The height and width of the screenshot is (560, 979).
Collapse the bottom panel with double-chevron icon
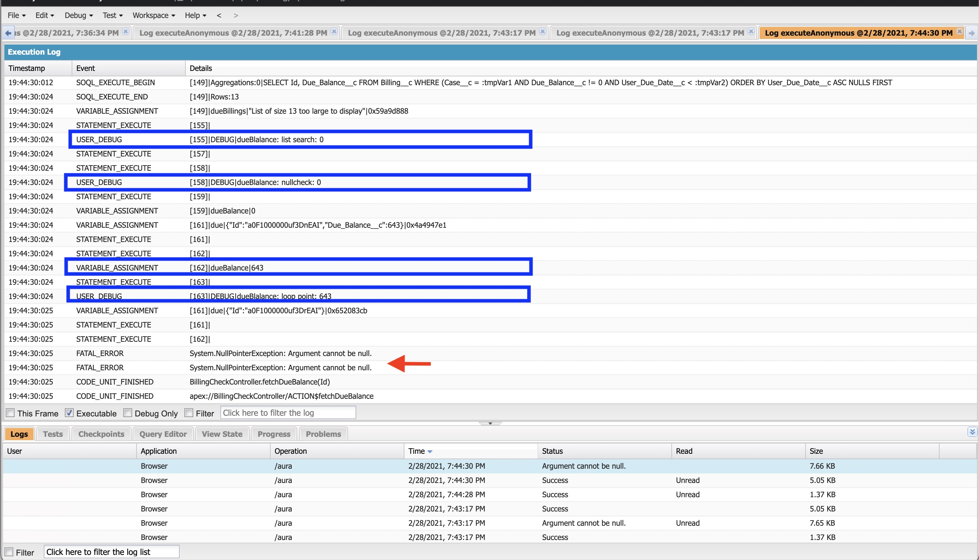click(972, 432)
